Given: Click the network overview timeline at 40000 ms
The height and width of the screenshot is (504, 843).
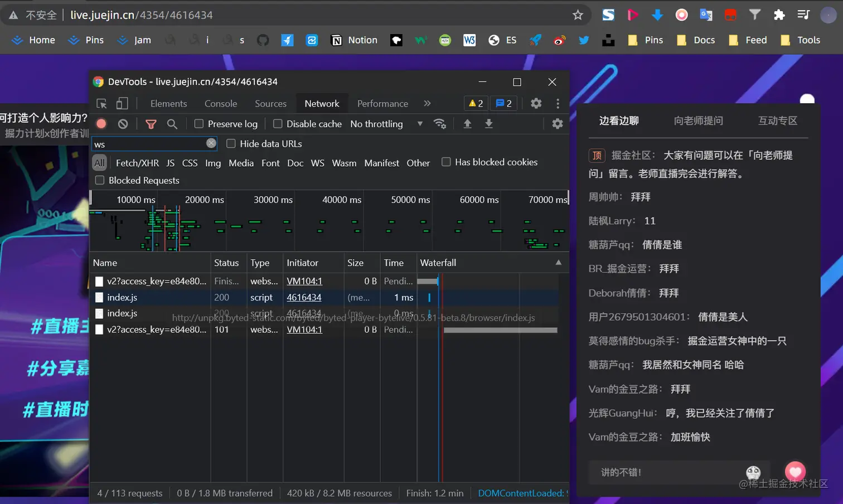Looking at the screenshot, I should pos(342,200).
